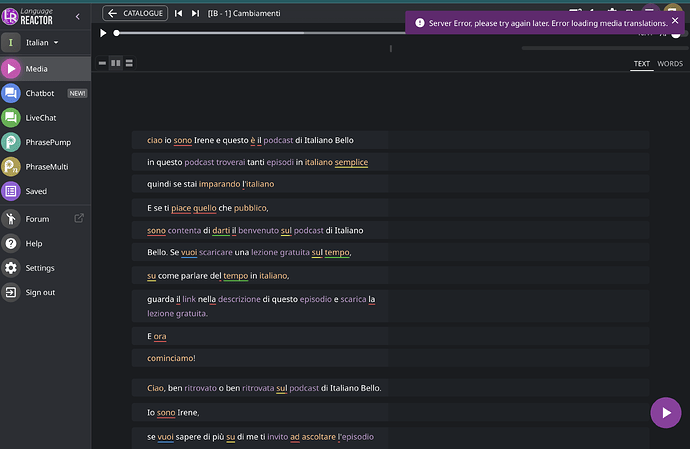Play the media in the top bar

point(103,33)
